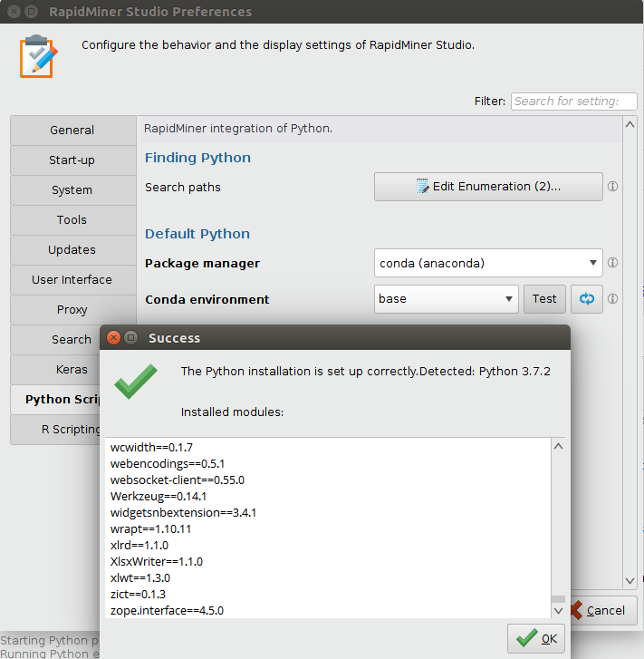Close the Success dialog window
The height and width of the screenshot is (659, 644).
(x=114, y=338)
